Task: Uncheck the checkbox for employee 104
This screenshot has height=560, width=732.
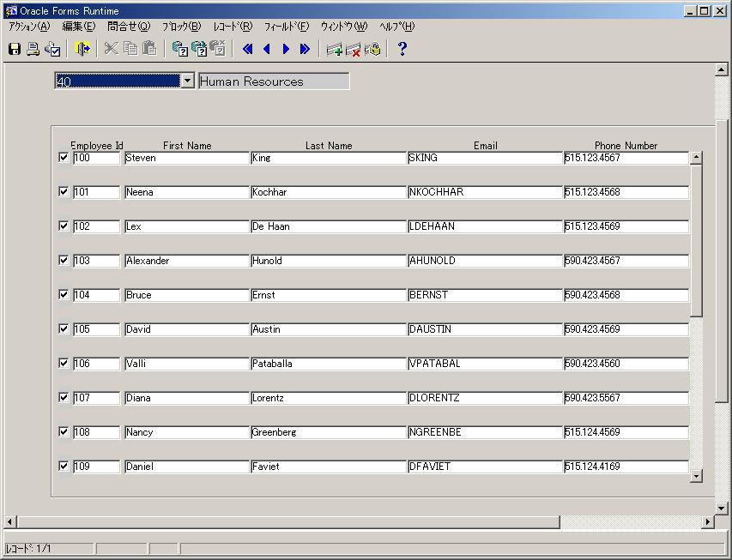Action: point(64,294)
